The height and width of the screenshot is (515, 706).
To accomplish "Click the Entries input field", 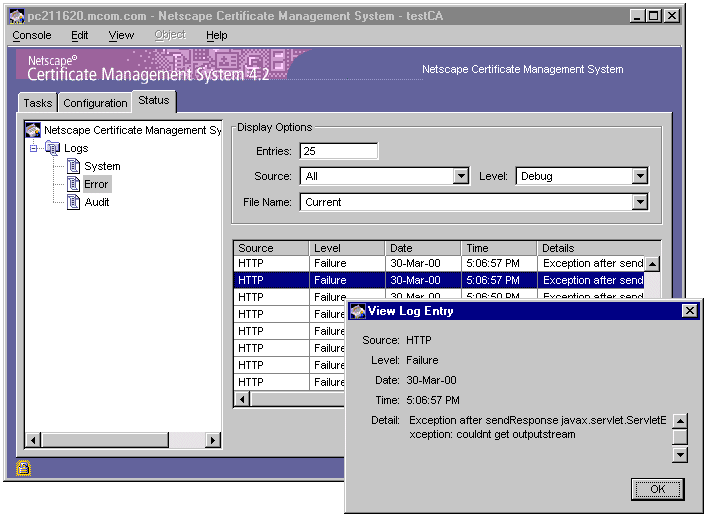I will (339, 151).
